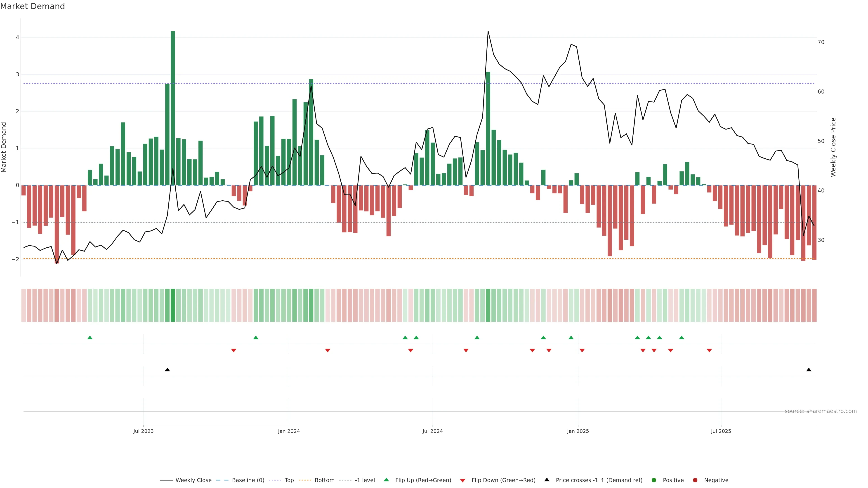Screen dimensions: 868x488
Task: Click the black triangle icon in the legend
Action: tap(547, 480)
